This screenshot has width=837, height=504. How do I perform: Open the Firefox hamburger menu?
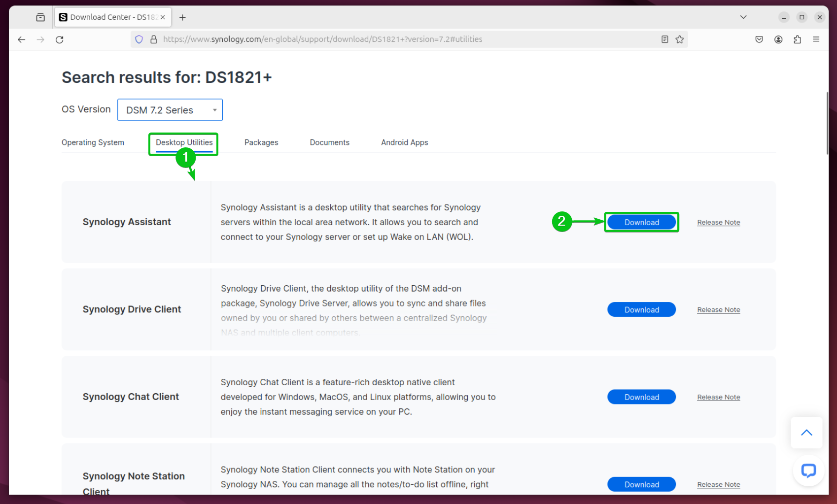pos(816,39)
